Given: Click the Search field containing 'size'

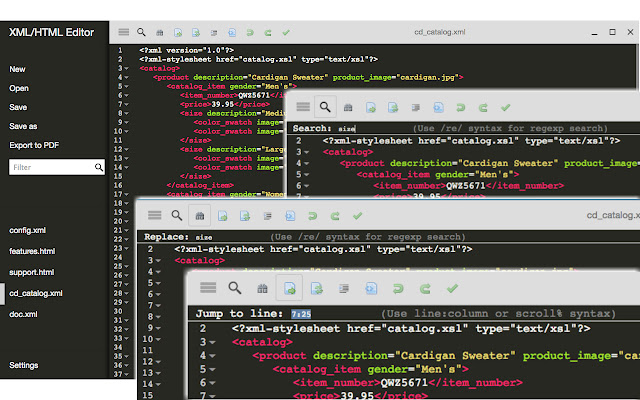Looking at the screenshot, I should (x=347, y=129).
